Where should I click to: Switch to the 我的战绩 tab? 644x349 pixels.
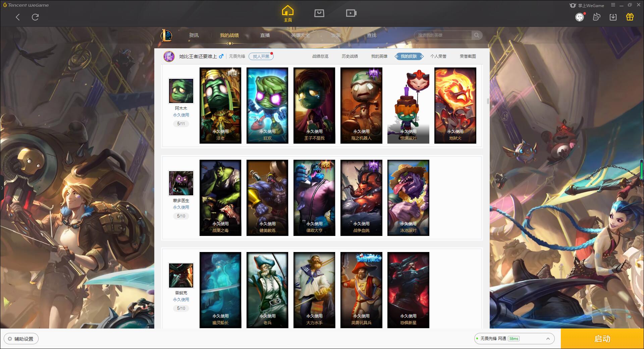click(x=229, y=35)
